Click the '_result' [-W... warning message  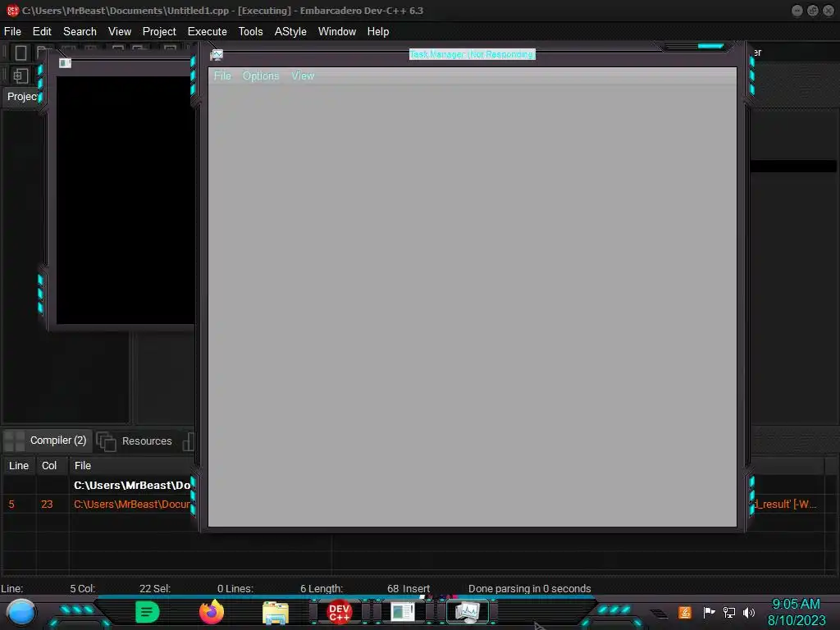786,504
